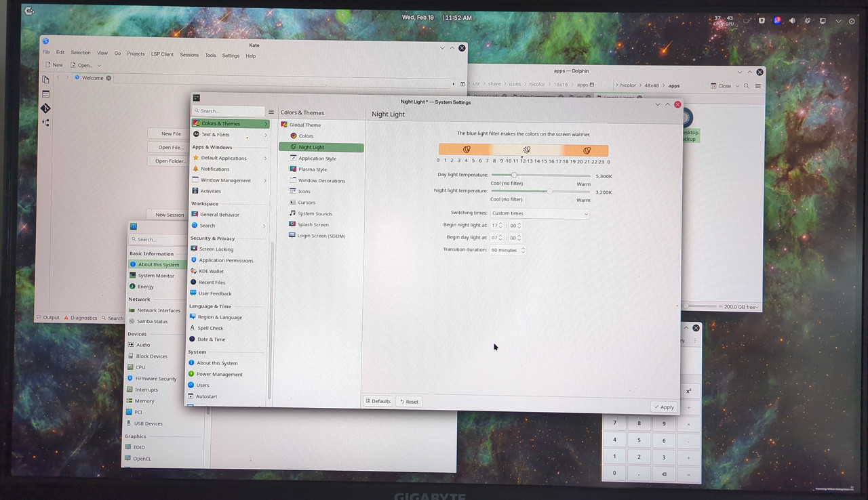Viewport: 868px width, 500px height.
Task: Open Region & Language settings
Action: pyautogui.click(x=229, y=317)
